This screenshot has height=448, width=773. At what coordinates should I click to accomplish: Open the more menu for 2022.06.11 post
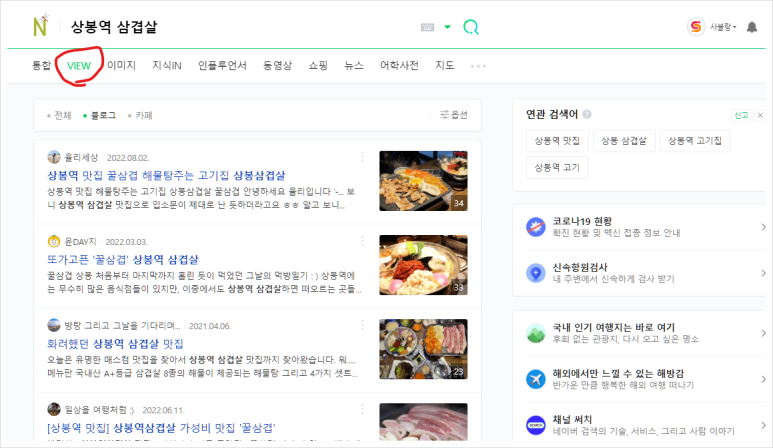point(362,409)
